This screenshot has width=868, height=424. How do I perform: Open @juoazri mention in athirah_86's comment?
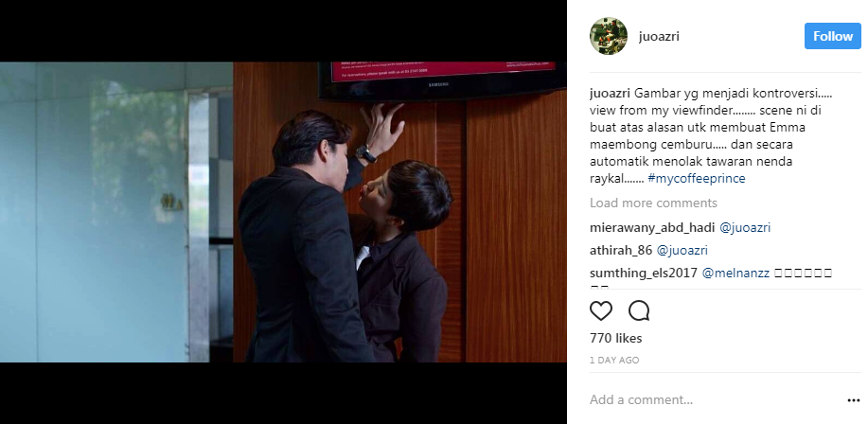point(682,250)
